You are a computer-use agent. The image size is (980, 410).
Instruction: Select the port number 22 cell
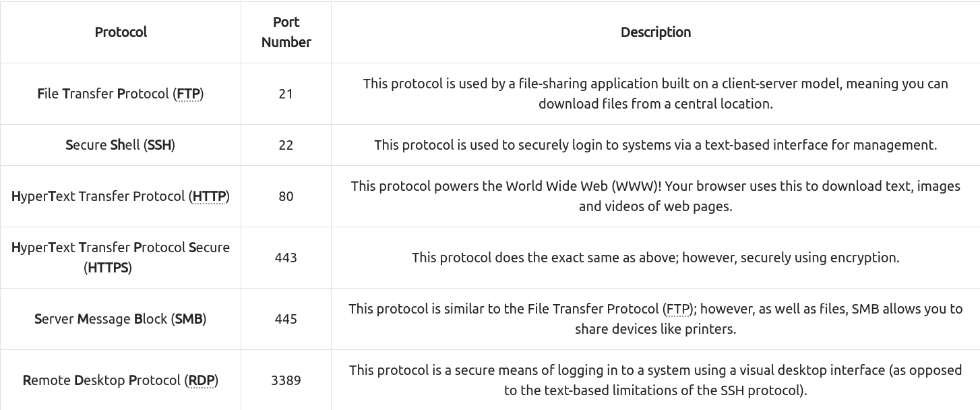point(286,145)
